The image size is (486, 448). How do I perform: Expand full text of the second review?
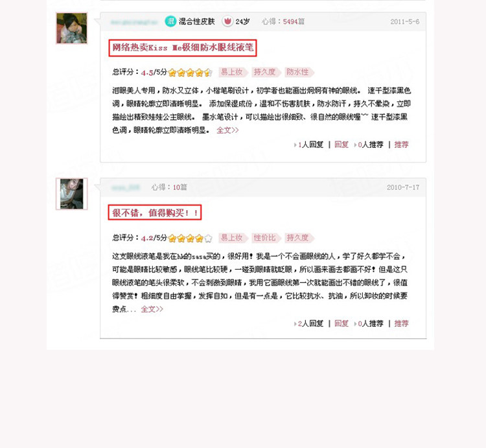tap(152, 309)
